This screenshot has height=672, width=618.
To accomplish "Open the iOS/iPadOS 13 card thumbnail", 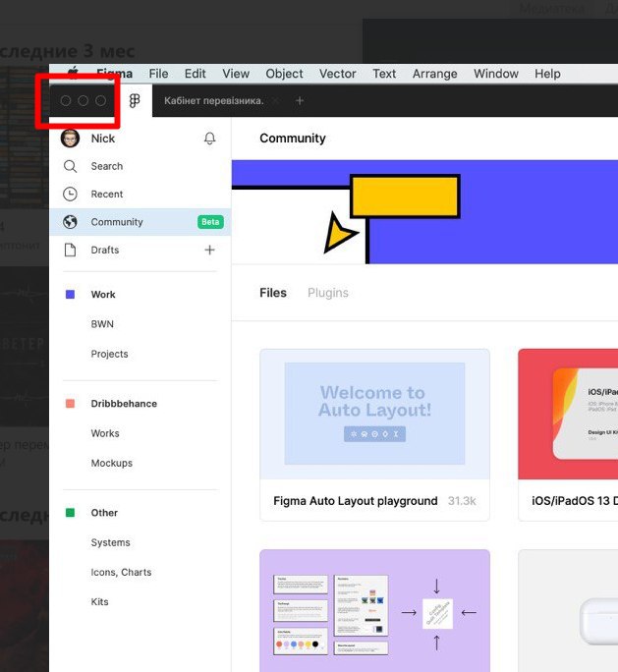I will click(x=568, y=414).
